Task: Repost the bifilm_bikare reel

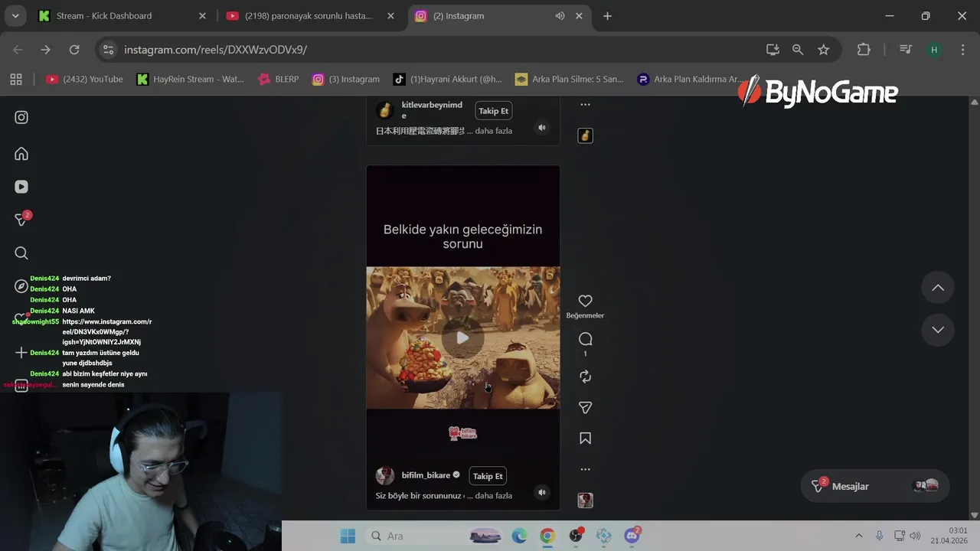Action: pyautogui.click(x=585, y=377)
